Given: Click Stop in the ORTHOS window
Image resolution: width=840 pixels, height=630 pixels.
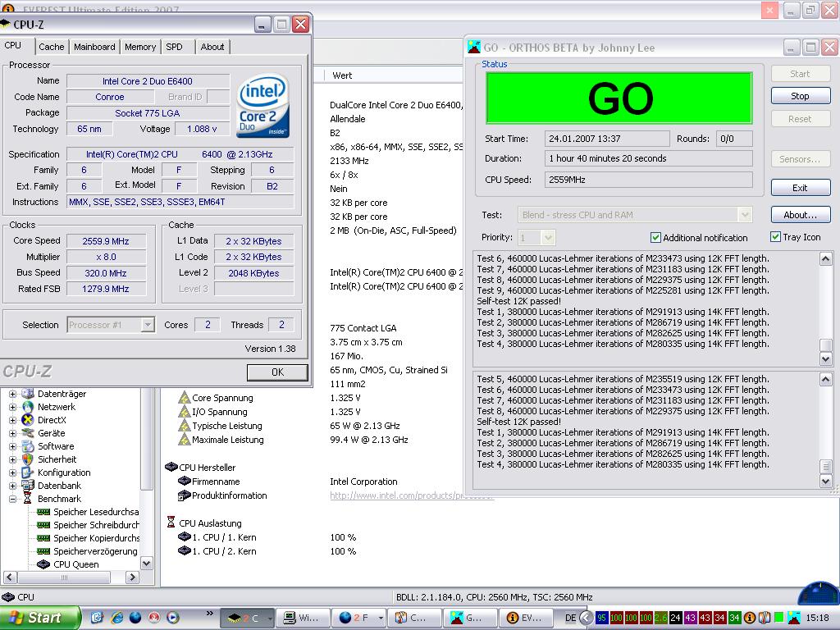Looking at the screenshot, I should [801, 96].
